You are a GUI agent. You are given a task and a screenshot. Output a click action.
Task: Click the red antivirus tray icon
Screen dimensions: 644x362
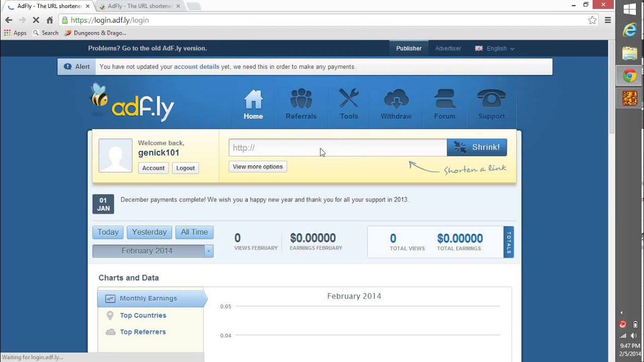tap(623, 324)
